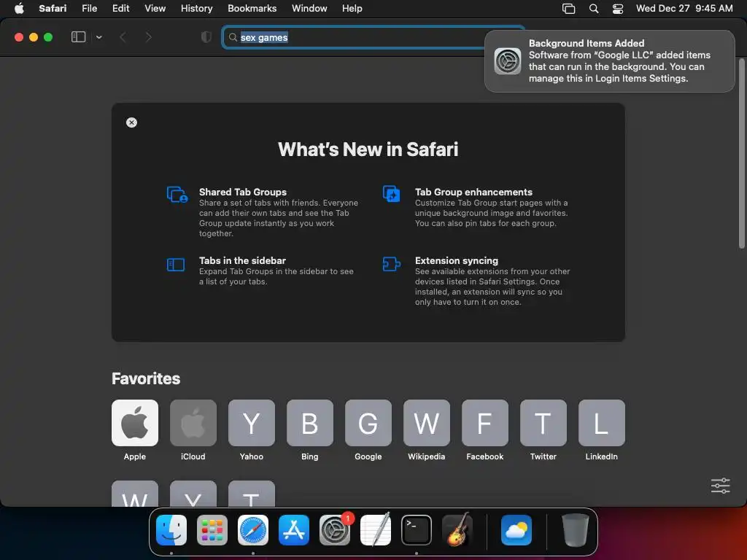Expand the sidebar options chevron

tap(99, 37)
